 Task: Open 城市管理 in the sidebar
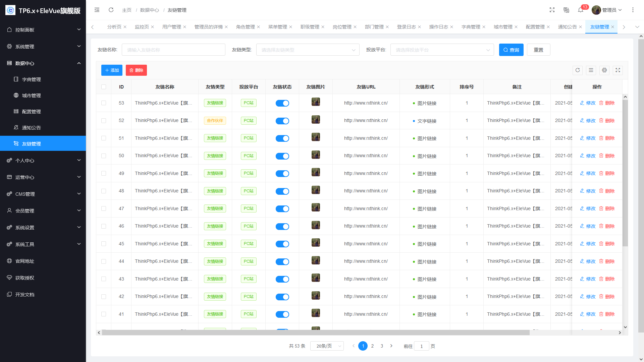[43, 96]
